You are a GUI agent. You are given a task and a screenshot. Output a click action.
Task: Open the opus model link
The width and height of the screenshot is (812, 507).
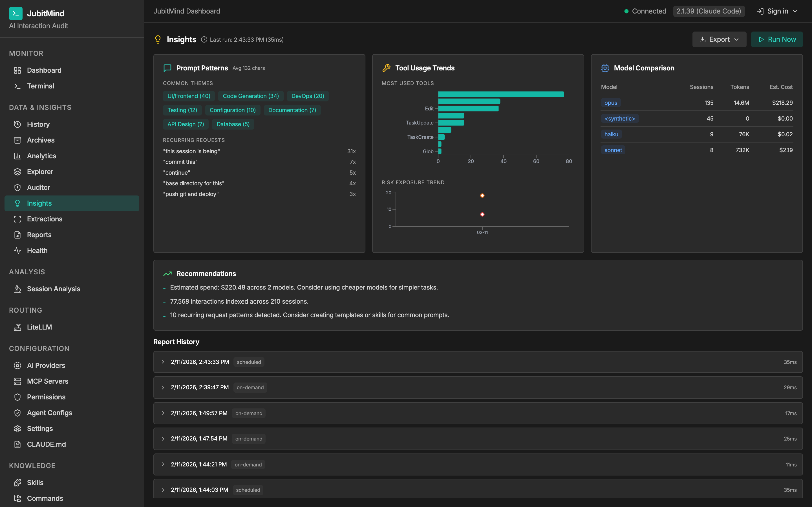tap(610, 103)
